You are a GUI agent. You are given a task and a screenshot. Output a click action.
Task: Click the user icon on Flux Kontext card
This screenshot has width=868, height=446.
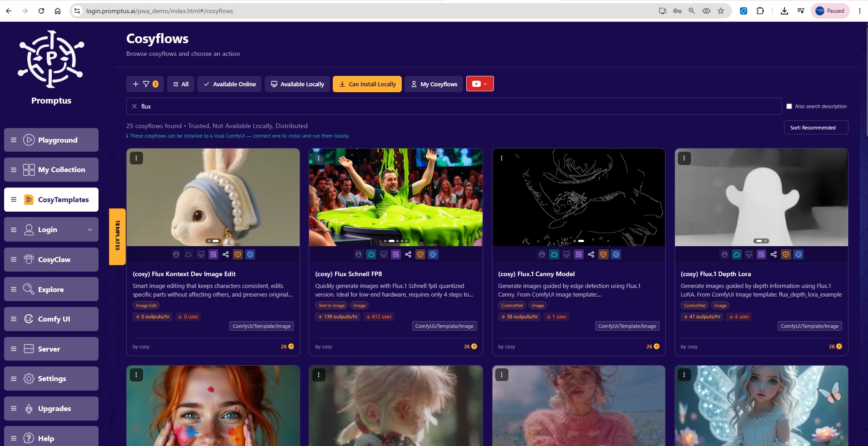(x=176, y=254)
